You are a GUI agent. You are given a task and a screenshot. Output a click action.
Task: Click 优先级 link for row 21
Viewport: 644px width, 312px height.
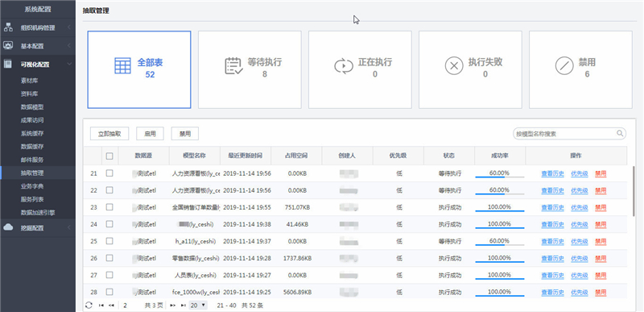pyautogui.click(x=579, y=174)
